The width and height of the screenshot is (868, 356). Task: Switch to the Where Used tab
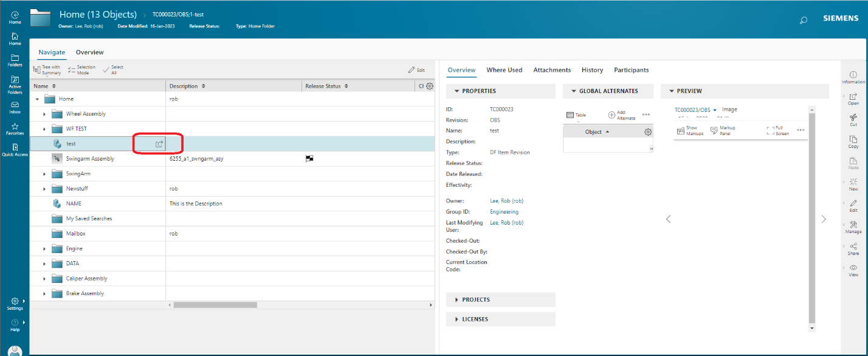pos(504,69)
